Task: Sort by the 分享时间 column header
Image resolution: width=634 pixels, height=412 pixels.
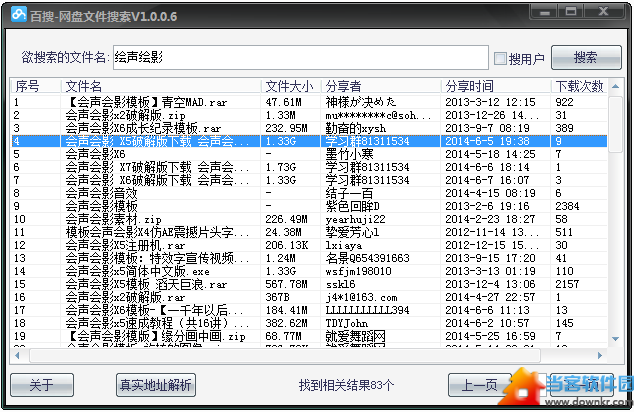Action: pyautogui.click(x=496, y=86)
